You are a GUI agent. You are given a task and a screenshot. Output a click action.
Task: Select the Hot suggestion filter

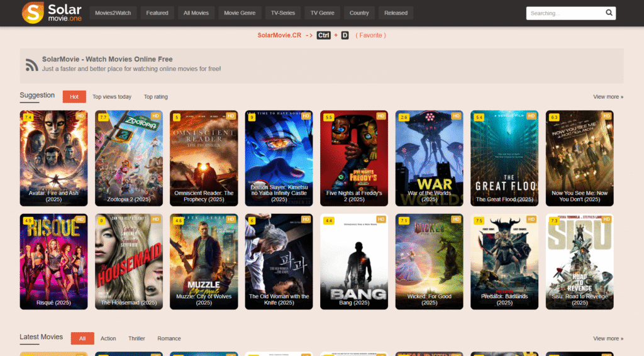coord(74,97)
